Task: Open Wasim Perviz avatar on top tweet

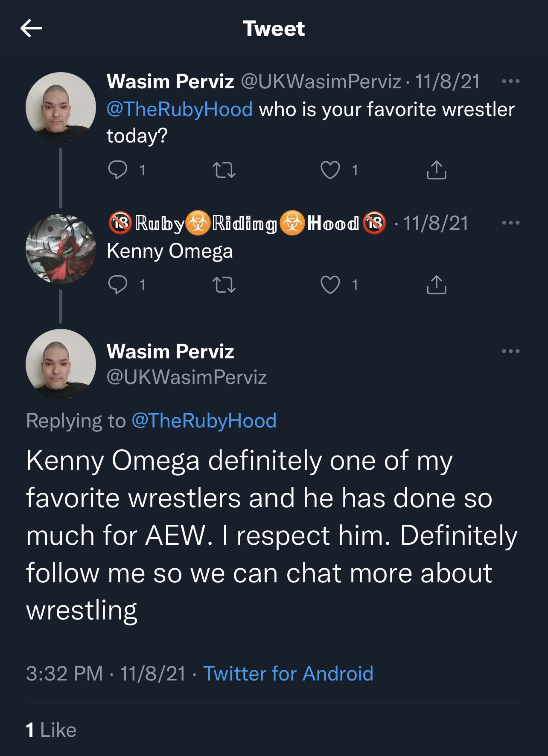Action: click(61, 107)
